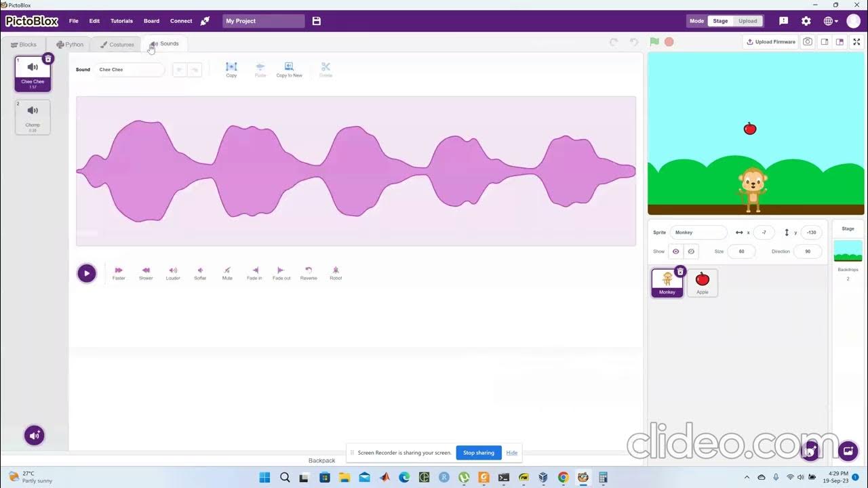Viewport: 868px width, 488px height.
Task: Click the Stop sharing button
Action: 479,453
